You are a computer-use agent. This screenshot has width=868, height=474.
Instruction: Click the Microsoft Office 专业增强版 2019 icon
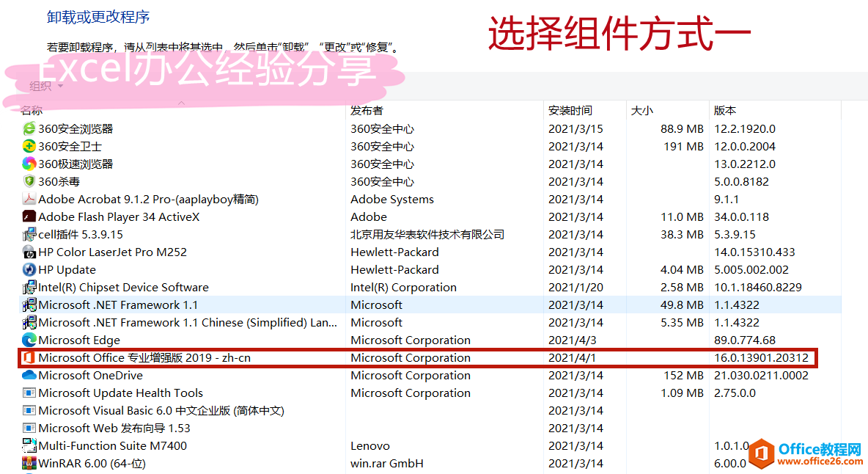(29, 358)
